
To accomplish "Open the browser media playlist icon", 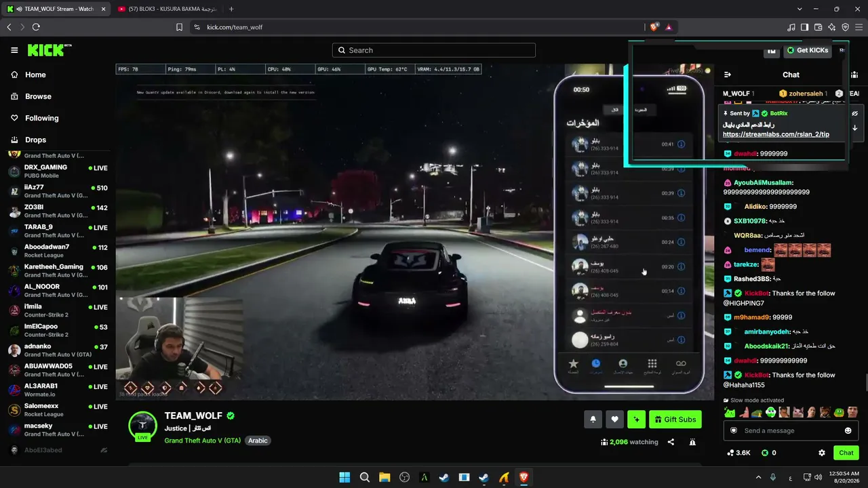I will pyautogui.click(x=791, y=27).
